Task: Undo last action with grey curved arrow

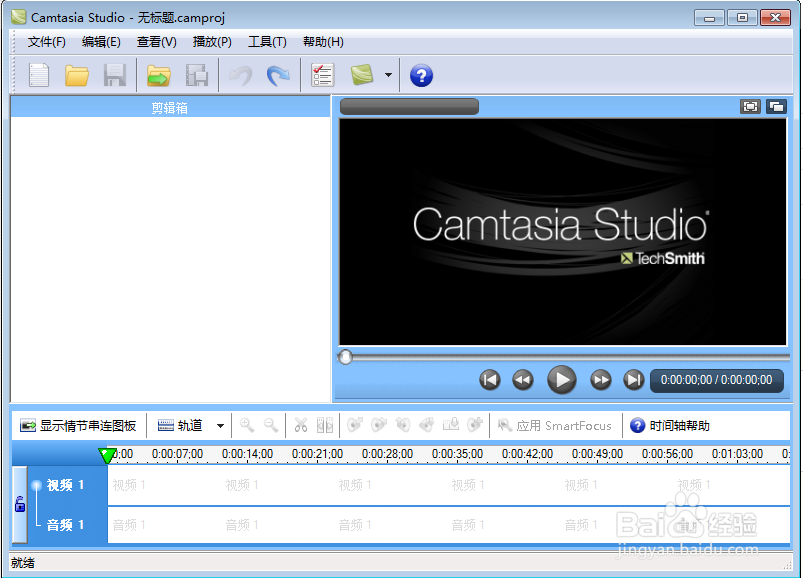Action: click(x=240, y=76)
